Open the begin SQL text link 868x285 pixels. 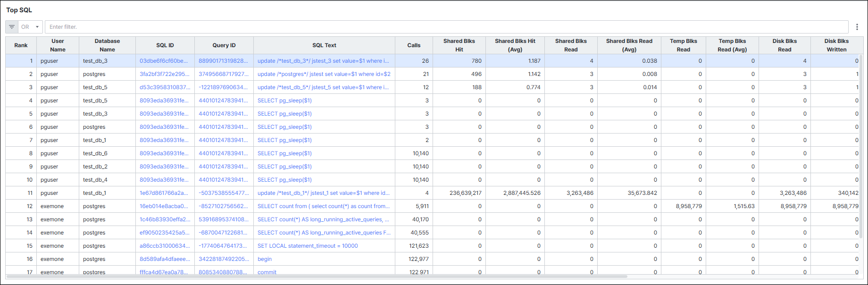[265, 259]
